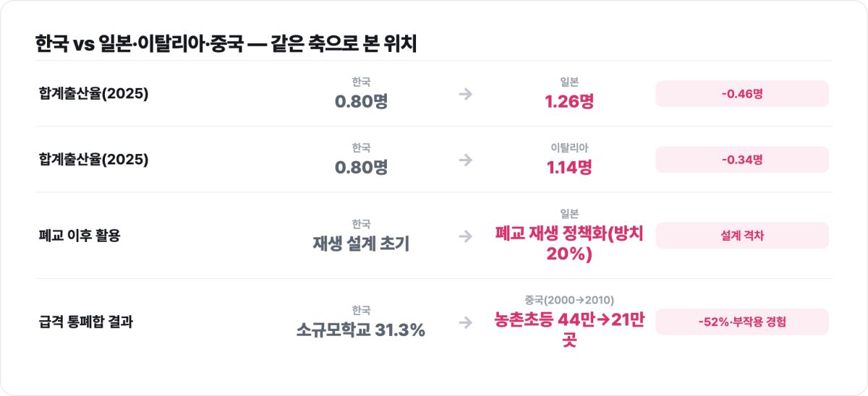Click the arrow icon in the Italy fertility row
Image resolution: width=868 pixels, height=396 pixels.
tap(466, 160)
